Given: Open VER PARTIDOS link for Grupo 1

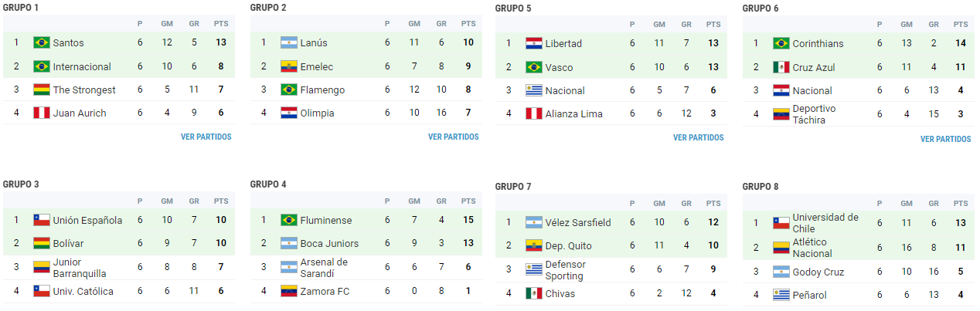Looking at the screenshot, I should pos(206,137).
